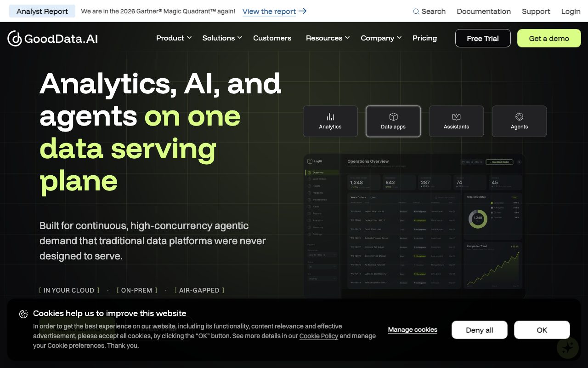Click the Gartner Magic Quadrant announcement text
Image resolution: width=588 pixels, height=368 pixels.
(x=158, y=11)
